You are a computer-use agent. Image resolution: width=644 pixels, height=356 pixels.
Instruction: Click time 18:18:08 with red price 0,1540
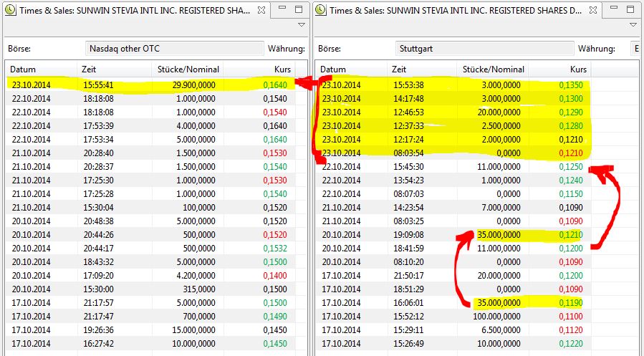click(98, 112)
